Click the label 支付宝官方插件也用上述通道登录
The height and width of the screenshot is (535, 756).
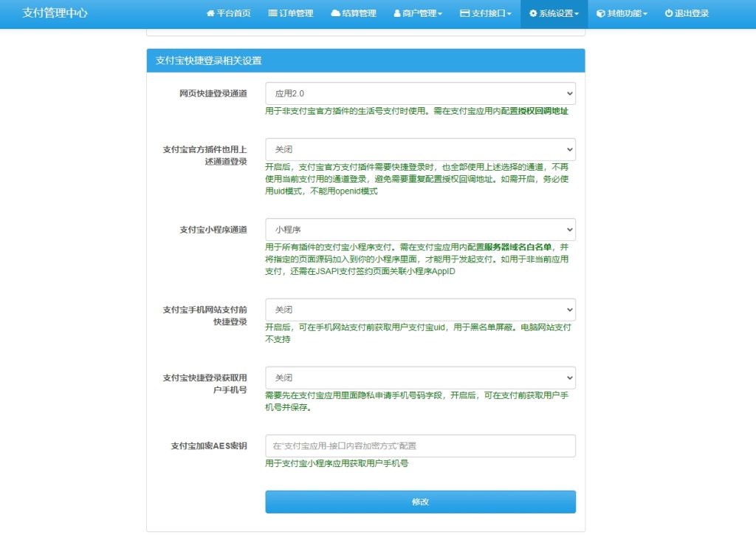tap(205, 155)
